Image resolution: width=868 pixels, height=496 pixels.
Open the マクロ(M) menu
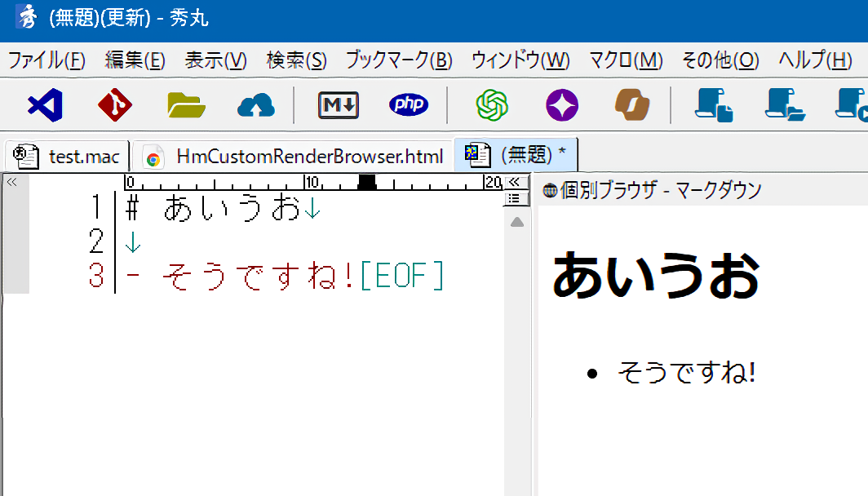pyautogui.click(x=626, y=60)
